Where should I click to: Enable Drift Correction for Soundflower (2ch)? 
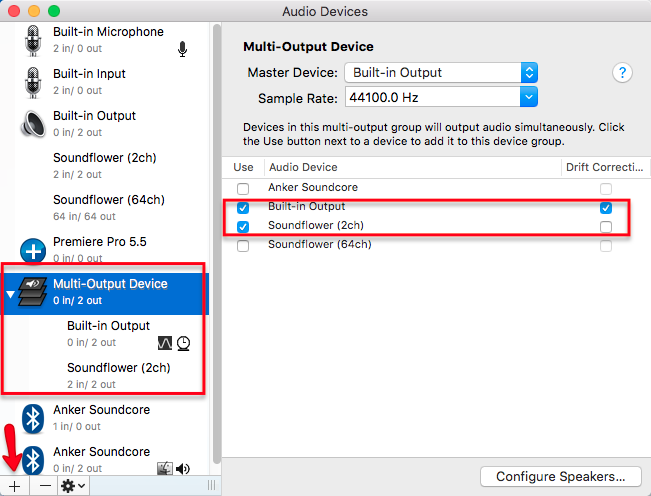[606, 227]
